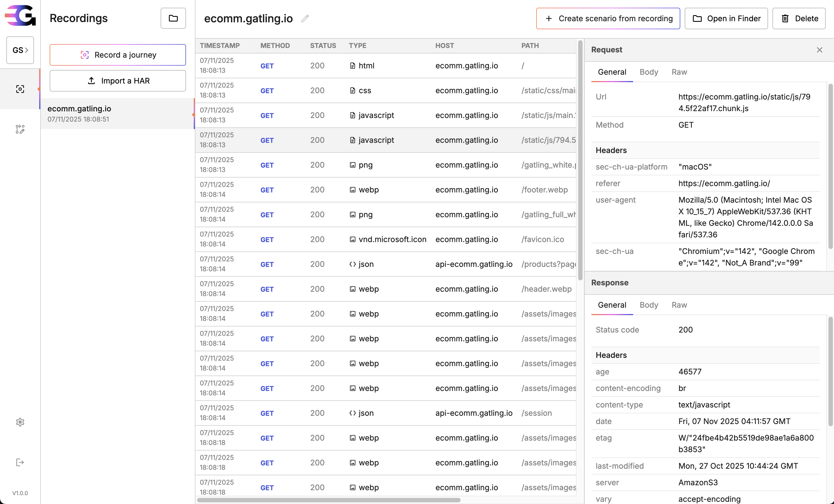Expand the GS workspace switcher
Image resolution: width=834 pixels, height=504 pixels.
click(20, 50)
